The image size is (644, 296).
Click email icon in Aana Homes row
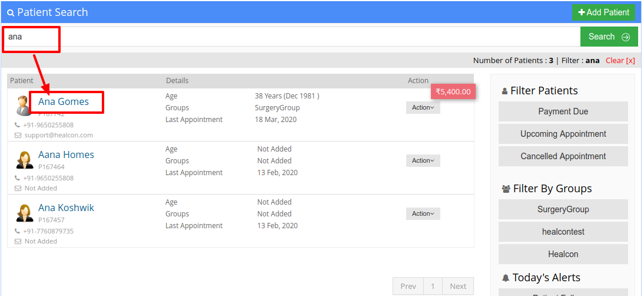coord(18,188)
